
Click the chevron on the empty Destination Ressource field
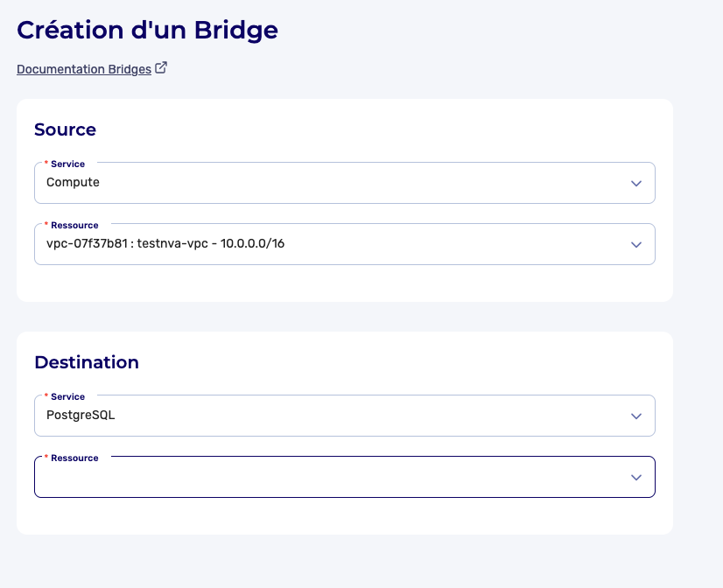click(x=635, y=478)
